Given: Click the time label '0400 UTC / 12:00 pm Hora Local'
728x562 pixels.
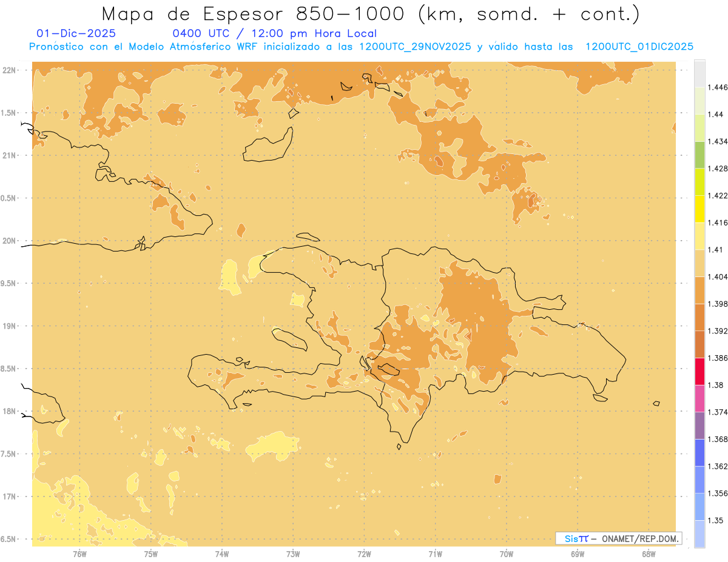Looking at the screenshot, I should pyautogui.click(x=275, y=33).
